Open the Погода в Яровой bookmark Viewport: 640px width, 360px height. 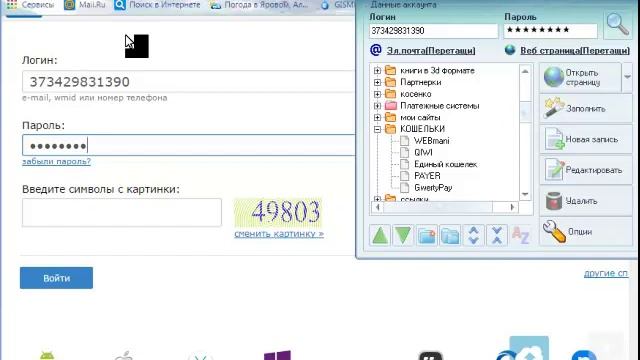tap(259, 5)
